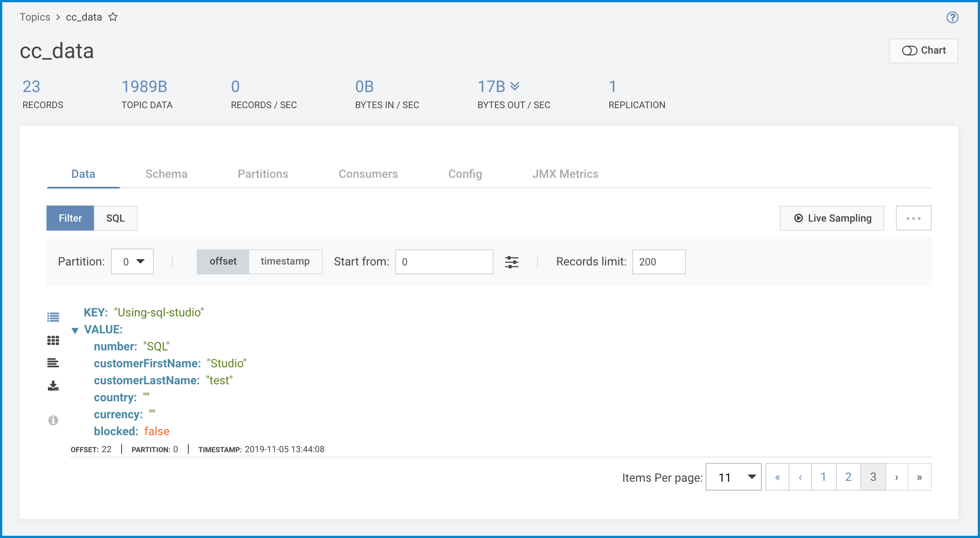The height and width of the screenshot is (538, 980).
Task: Select the raw text view icon
Action: (x=53, y=363)
